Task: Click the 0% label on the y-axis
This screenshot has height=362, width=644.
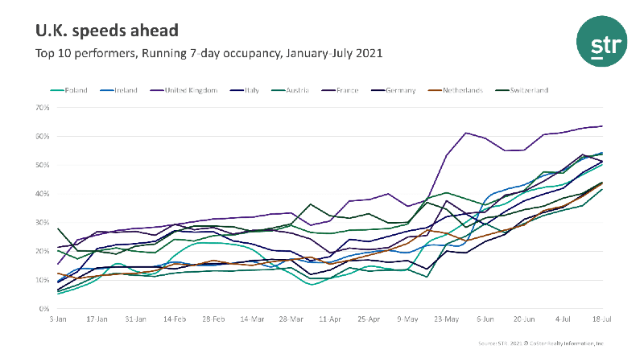Action: (44, 309)
